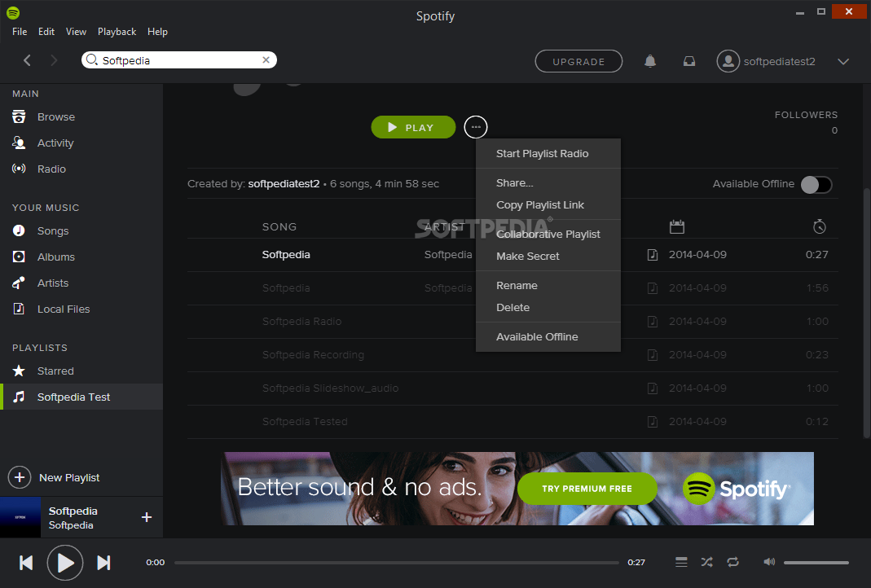Click the UPGRADE button
The image size is (871, 588).
[578, 61]
